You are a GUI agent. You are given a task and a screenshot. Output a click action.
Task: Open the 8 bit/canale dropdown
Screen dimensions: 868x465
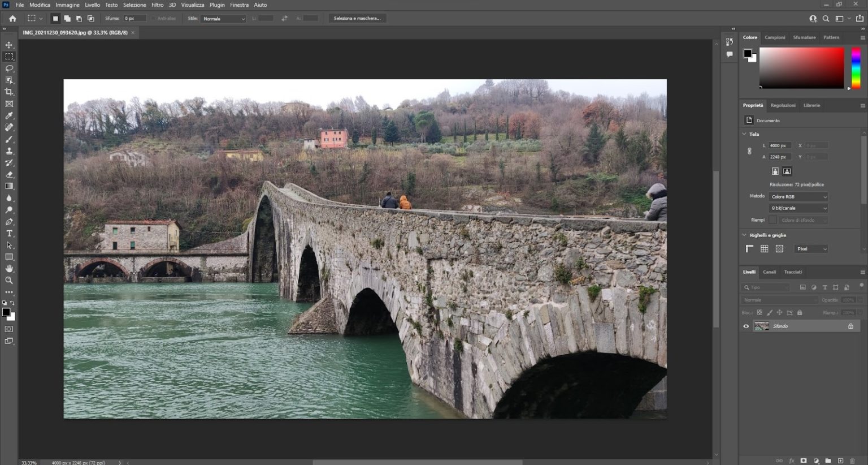(798, 208)
